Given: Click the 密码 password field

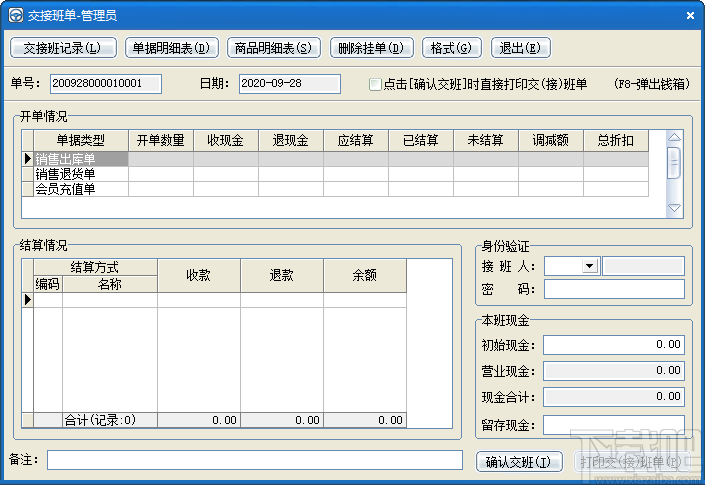Looking at the screenshot, I should click(x=614, y=289).
